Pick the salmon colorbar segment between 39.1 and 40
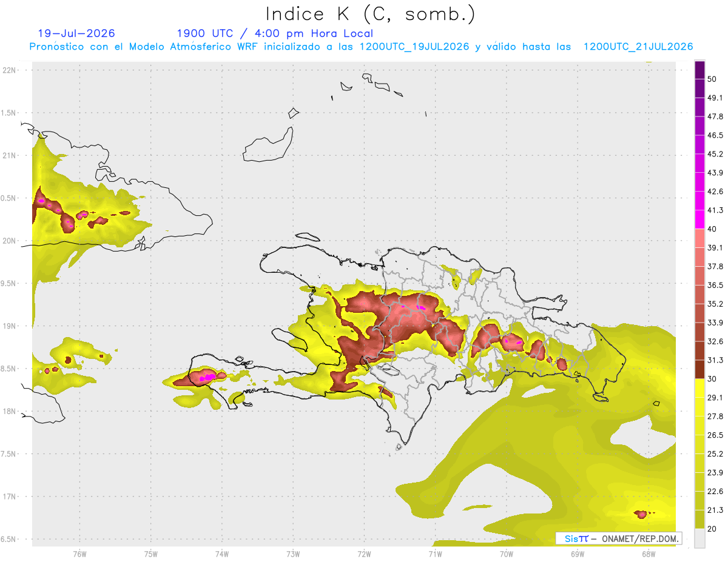Image resolution: width=728 pixels, height=562 pixels. tap(699, 239)
